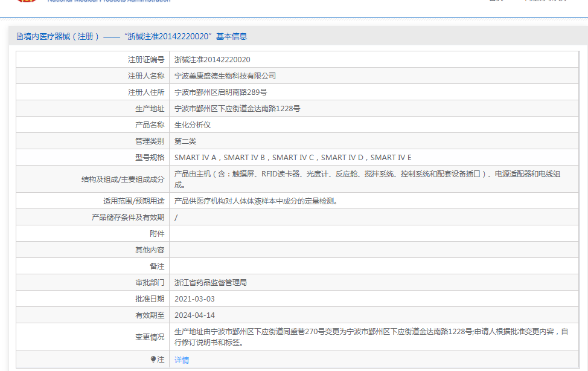Image resolution: width=588 pixels, height=371 pixels.
Task: Select the 审批部门 row label
Action: 150,282
